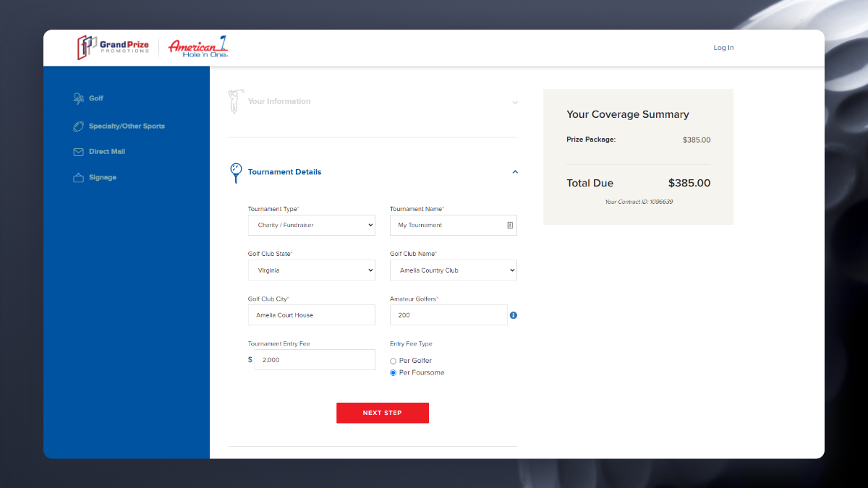Open the Golf Club Name dropdown
The image size is (868, 488).
454,270
